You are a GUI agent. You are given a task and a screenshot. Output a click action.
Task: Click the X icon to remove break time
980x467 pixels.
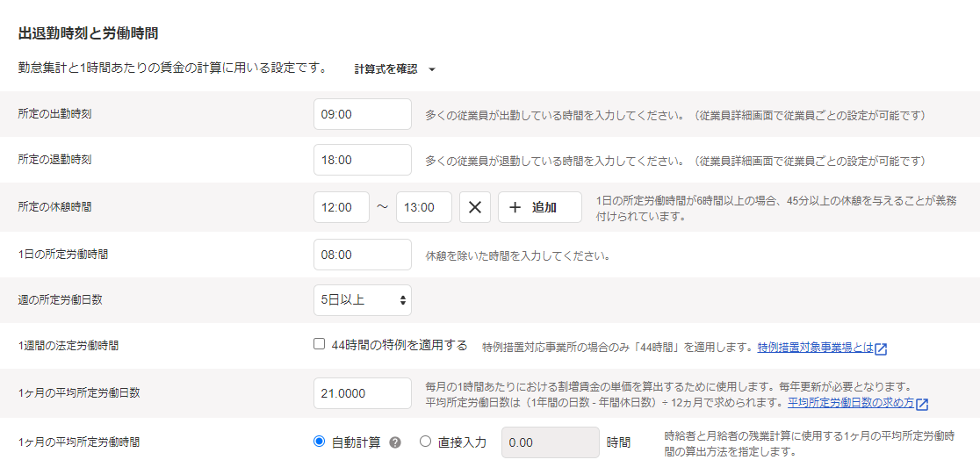(x=474, y=207)
